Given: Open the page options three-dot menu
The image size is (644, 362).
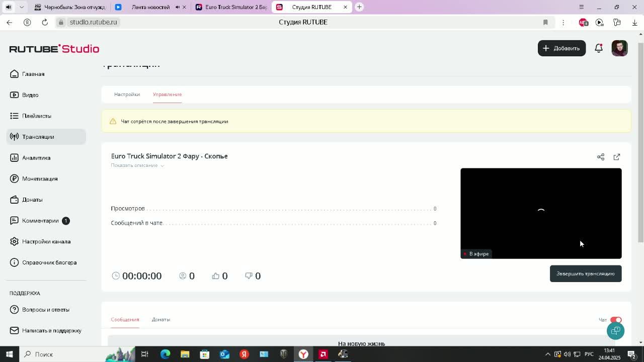Looking at the screenshot, I should coord(563,22).
